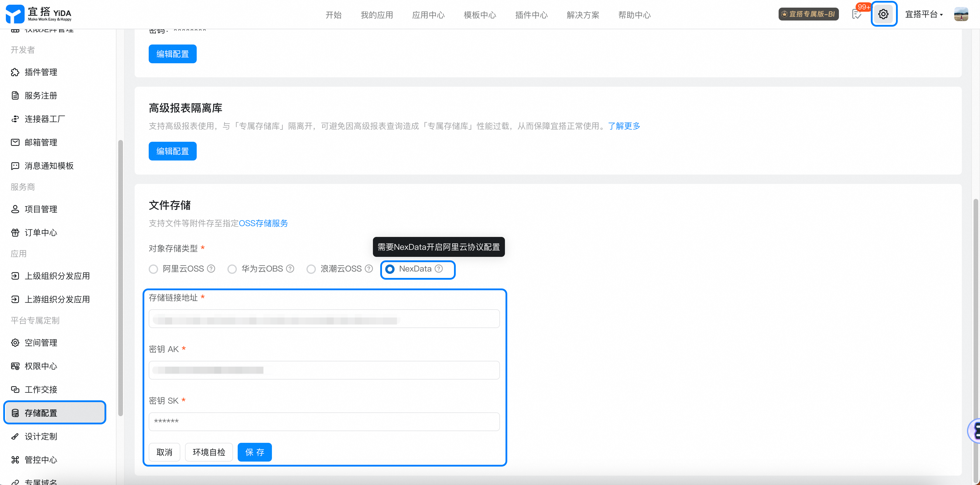Open 连接器工厂 in the sidebar
Screen dimensions: 980x485
(x=44, y=119)
